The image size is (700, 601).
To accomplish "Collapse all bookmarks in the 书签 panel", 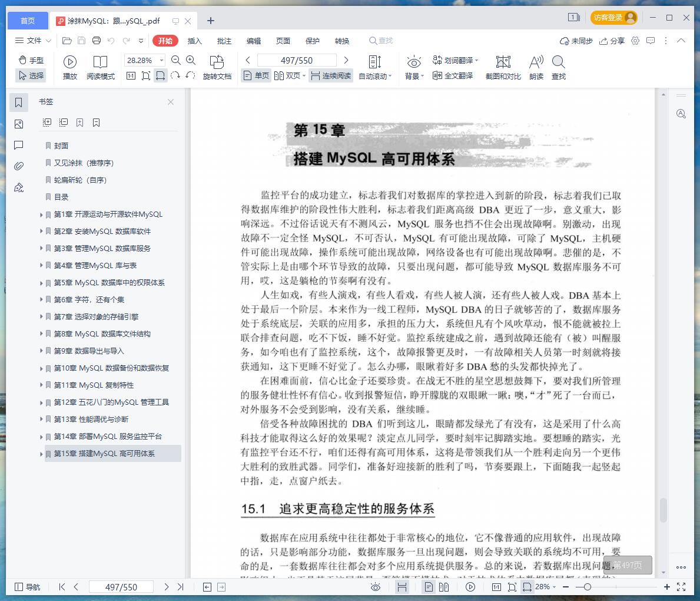I will (x=64, y=123).
